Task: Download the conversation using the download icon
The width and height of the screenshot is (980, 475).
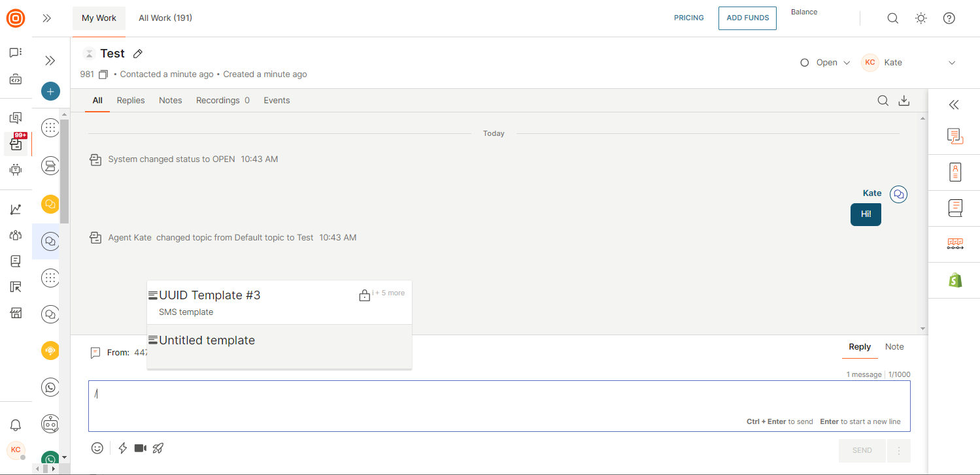Action: [x=904, y=101]
